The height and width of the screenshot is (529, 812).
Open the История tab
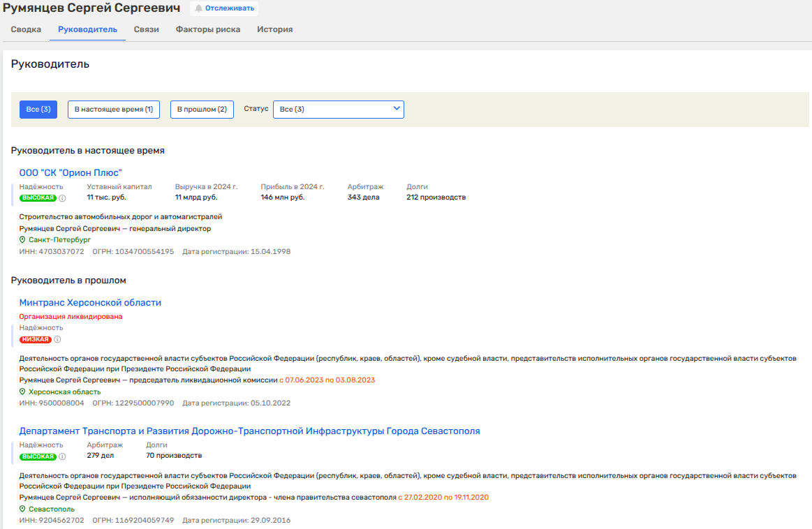(x=274, y=29)
